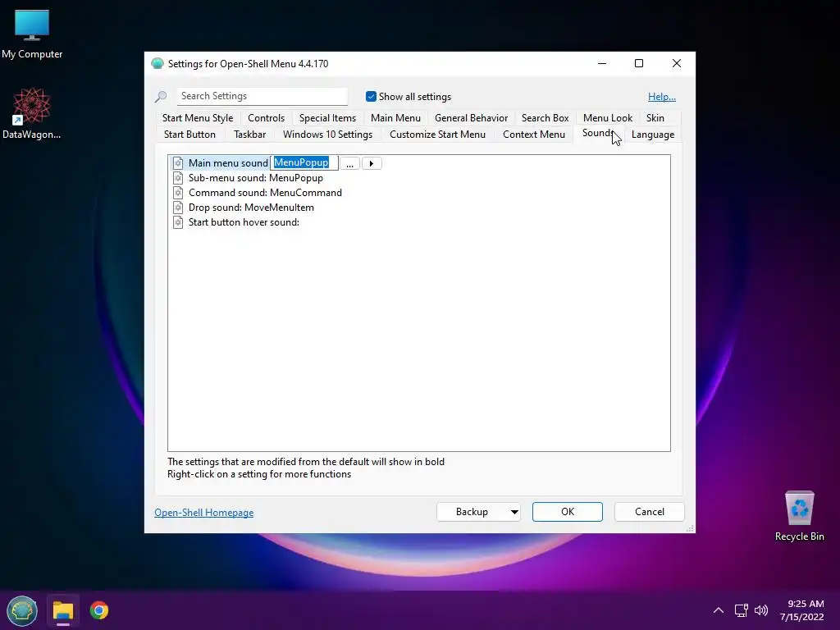Open the Taskbar tab
The width and height of the screenshot is (840, 630).
point(249,135)
